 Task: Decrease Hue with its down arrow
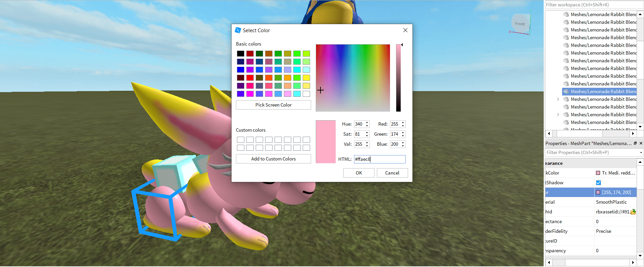[367, 126]
